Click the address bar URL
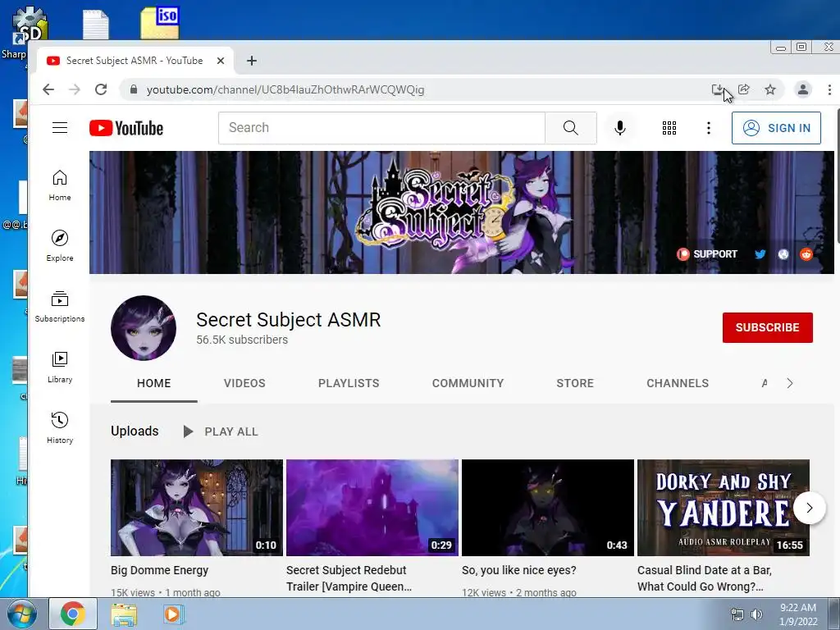The image size is (840, 630). 285,89
